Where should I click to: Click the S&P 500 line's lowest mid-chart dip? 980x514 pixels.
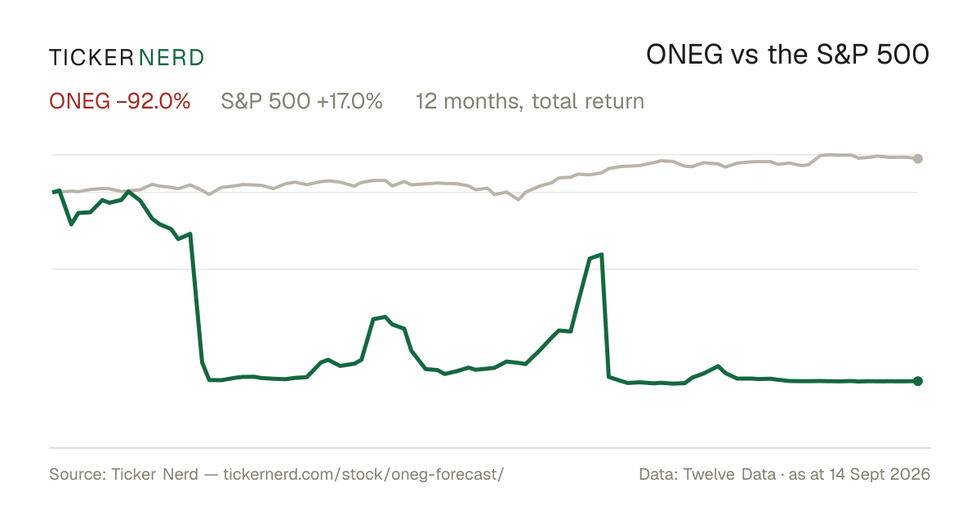[x=518, y=199]
